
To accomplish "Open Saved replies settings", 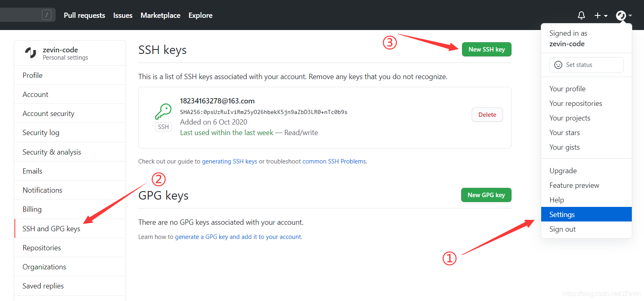I will tap(70, 286).
